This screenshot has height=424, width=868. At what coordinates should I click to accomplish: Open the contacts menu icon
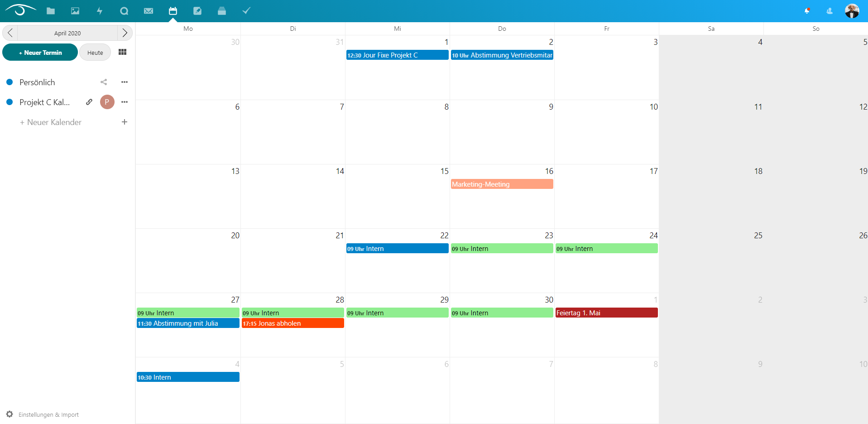pos(830,11)
